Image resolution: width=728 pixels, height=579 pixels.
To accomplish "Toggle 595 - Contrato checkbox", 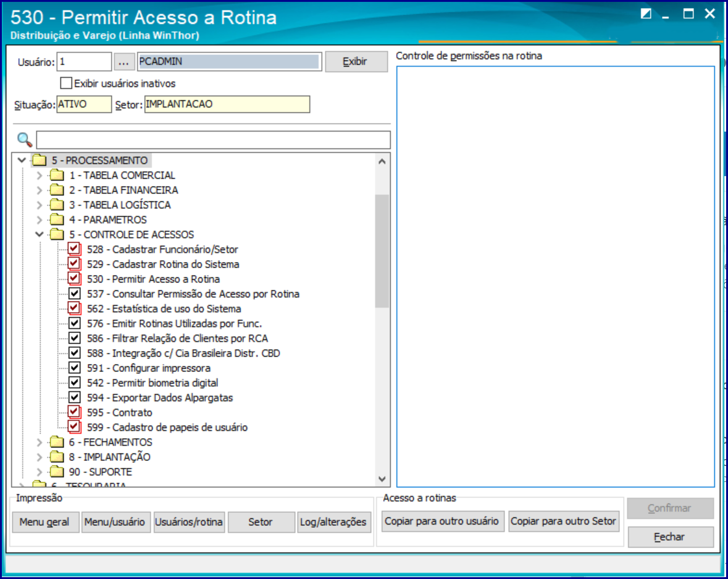I will 74,413.
